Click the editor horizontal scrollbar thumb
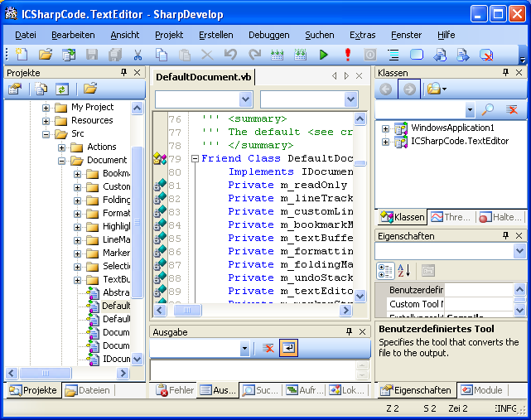Image resolution: width=531 pixels, height=420 pixels. [187, 310]
